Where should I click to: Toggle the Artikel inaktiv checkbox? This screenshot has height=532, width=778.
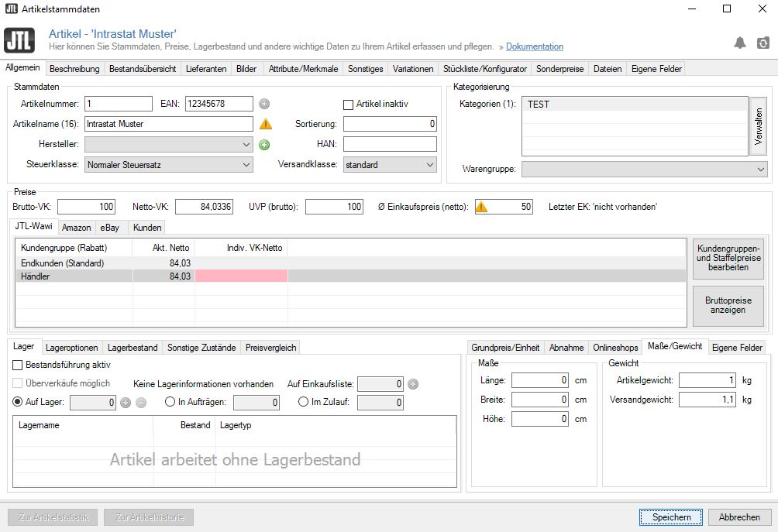[348, 104]
